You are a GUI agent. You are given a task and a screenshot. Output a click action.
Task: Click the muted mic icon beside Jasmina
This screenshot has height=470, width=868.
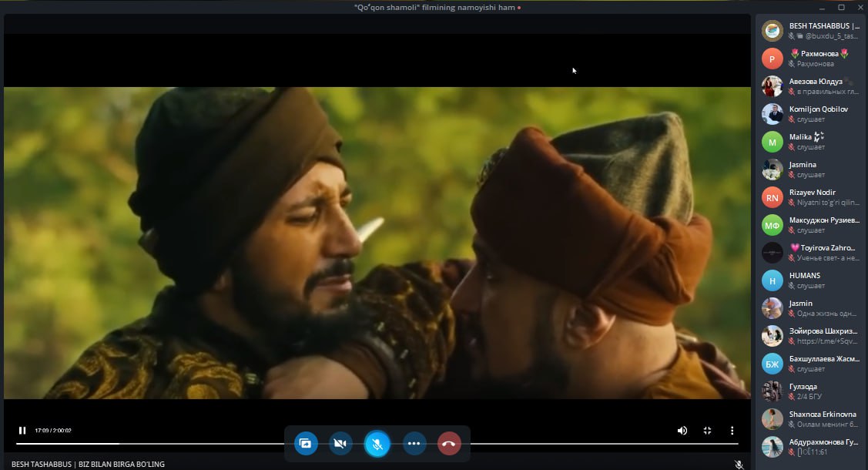[x=792, y=175]
